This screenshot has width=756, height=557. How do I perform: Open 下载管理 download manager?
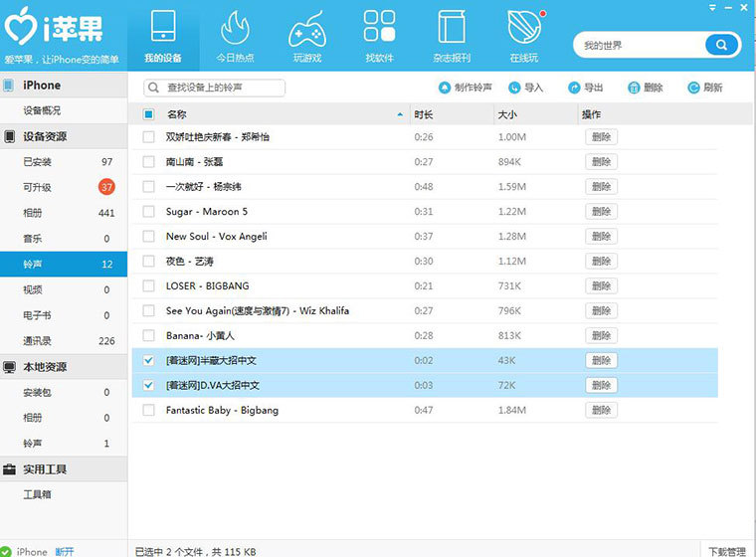click(x=726, y=551)
